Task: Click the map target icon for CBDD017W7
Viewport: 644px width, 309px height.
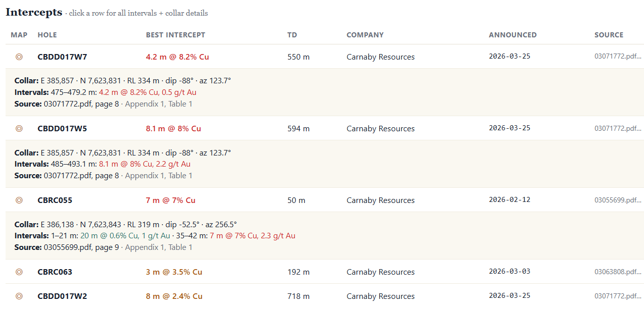Action: click(x=19, y=57)
